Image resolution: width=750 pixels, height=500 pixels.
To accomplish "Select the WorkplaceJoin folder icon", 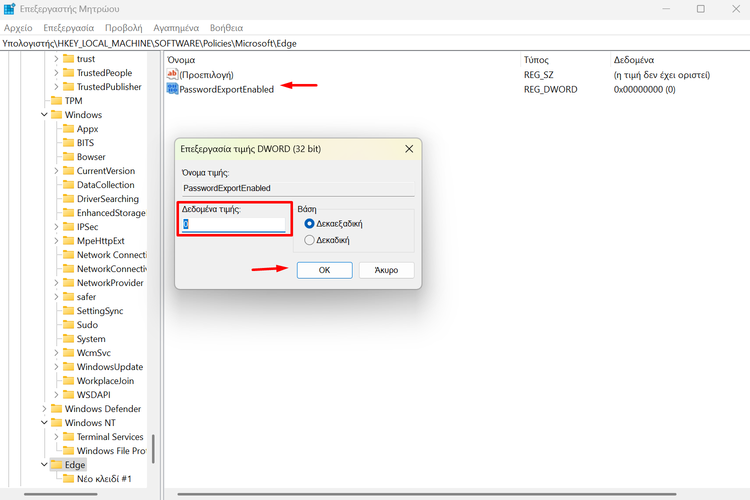I will pos(68,381).
